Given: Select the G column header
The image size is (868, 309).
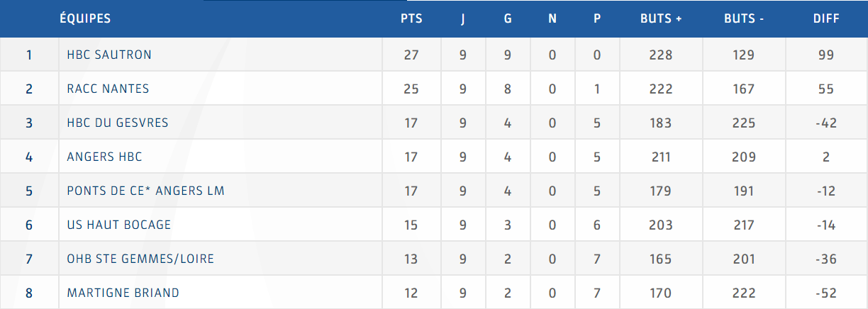Looking at the screenshot, I should tap(508, 19).
